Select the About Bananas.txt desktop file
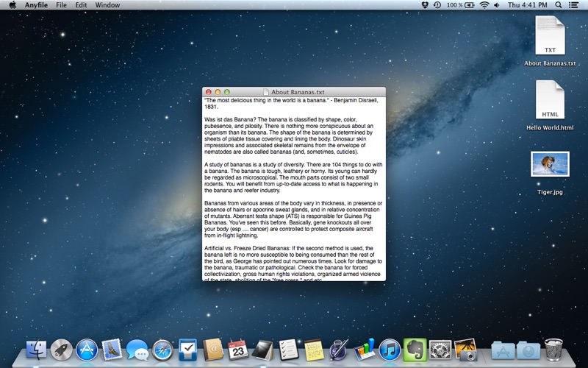The height and width of the screenshot is (368, 588). point(550,36)
